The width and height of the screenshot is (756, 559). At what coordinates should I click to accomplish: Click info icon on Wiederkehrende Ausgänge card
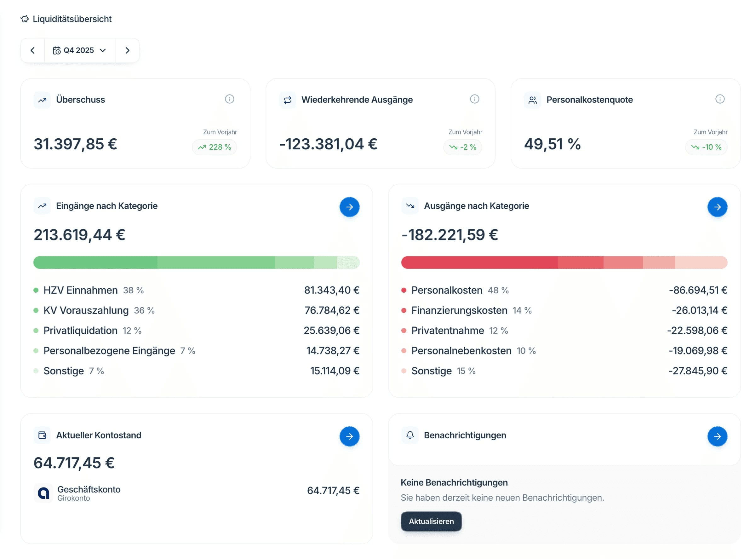[474, 99]
